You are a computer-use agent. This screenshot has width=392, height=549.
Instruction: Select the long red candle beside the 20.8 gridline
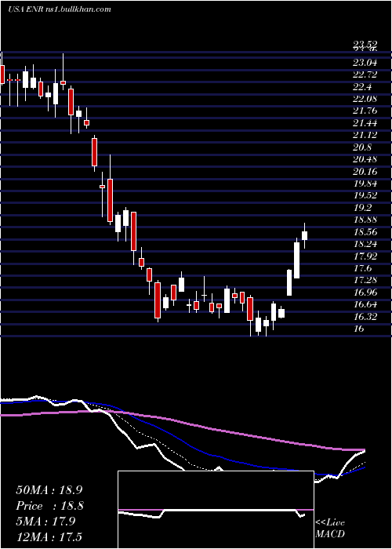(94, 152)
